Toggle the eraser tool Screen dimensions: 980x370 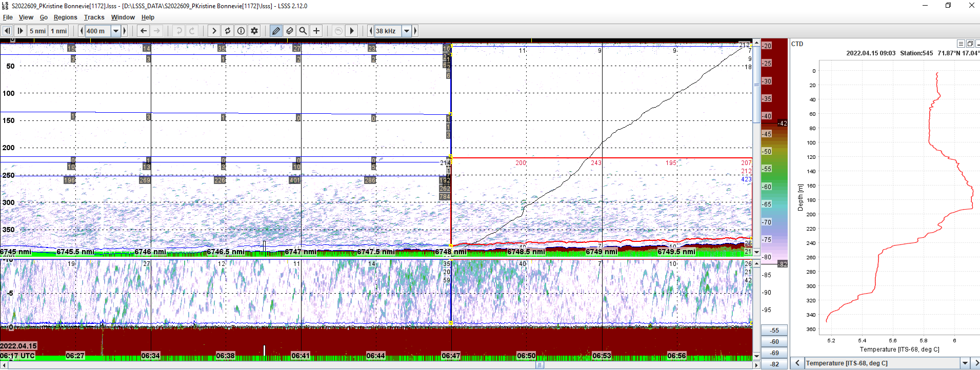[x=290, y=31]
